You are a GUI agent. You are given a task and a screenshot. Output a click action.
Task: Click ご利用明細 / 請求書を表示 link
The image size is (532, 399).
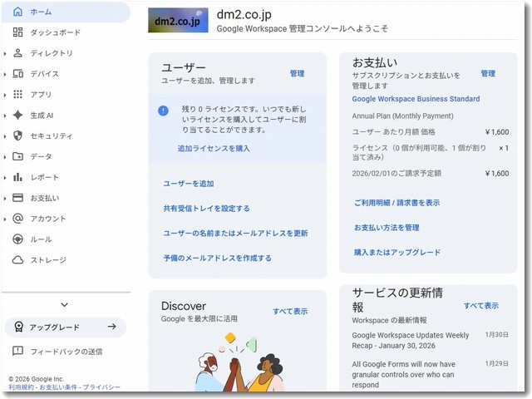pyautogui.click(x=397, y=203)
